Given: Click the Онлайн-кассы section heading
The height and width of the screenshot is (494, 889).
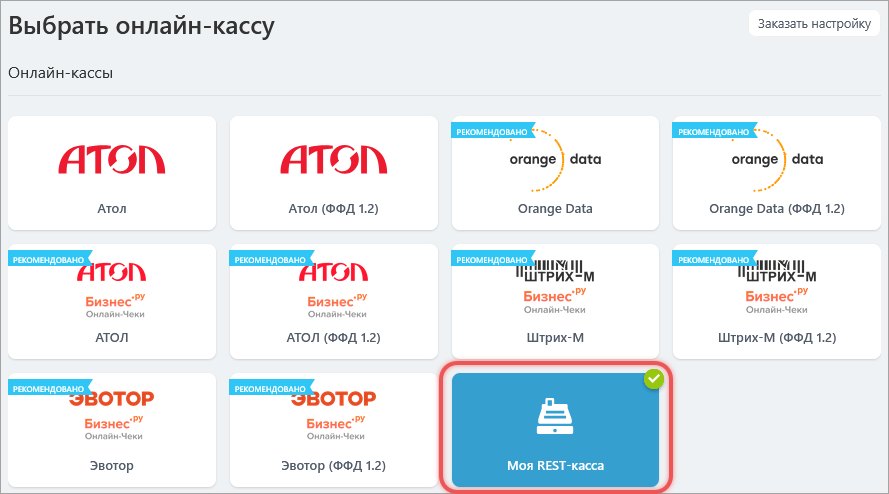Looking at the screenshot, I should 61,73.
